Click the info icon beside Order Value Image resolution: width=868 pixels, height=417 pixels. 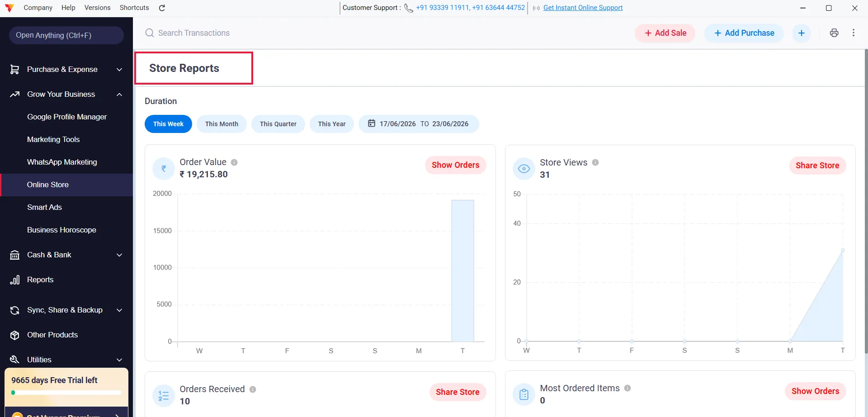[x=234, y=162]
